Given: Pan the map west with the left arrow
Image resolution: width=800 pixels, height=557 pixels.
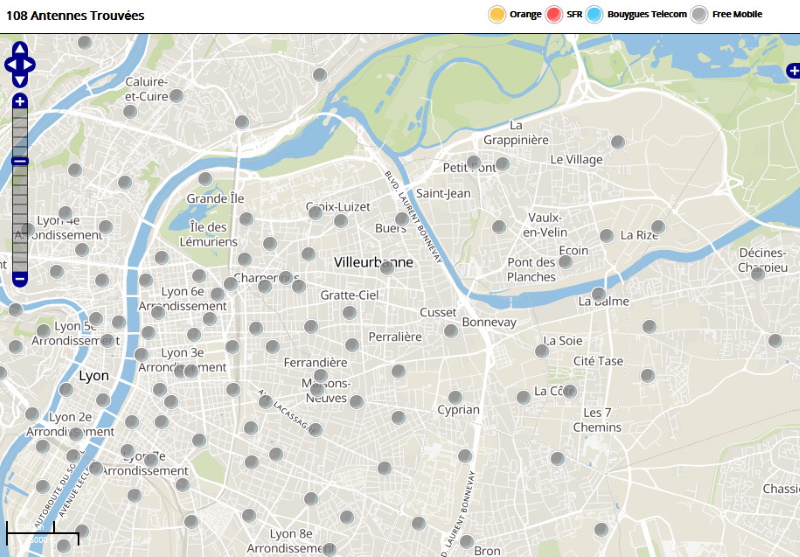Looking at the screenshot, I should [x=11, y=65].
